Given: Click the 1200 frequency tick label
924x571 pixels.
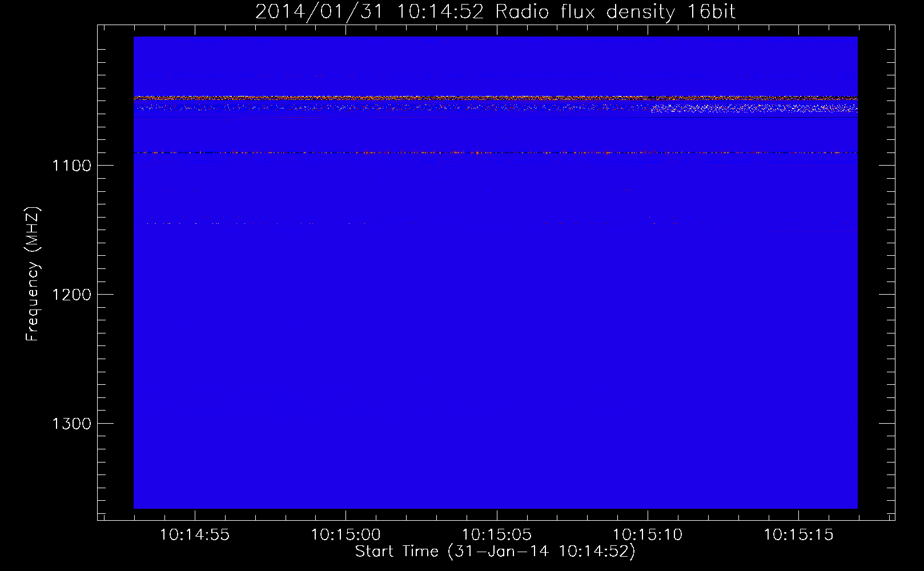Looking at the screenshot, I should [72, 295].
